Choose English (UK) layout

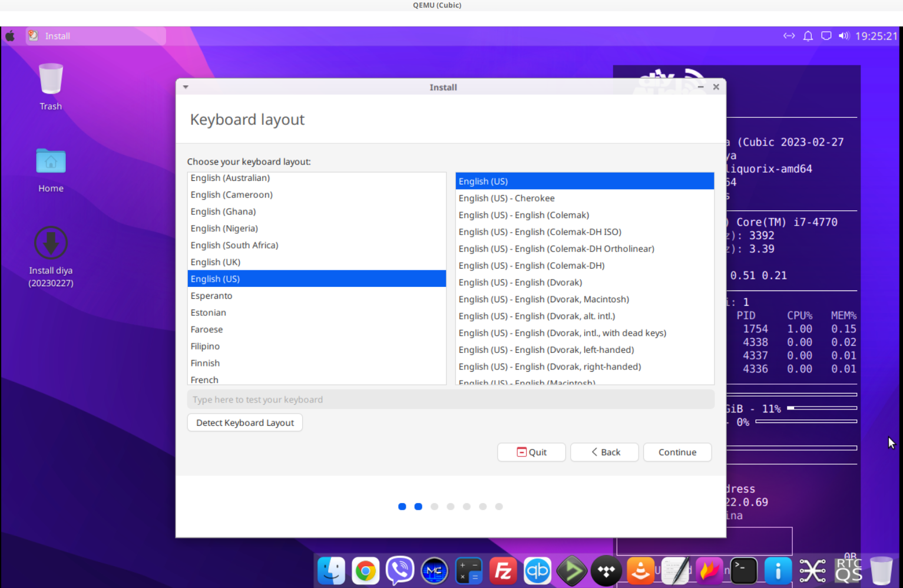[x=317, y=262]
